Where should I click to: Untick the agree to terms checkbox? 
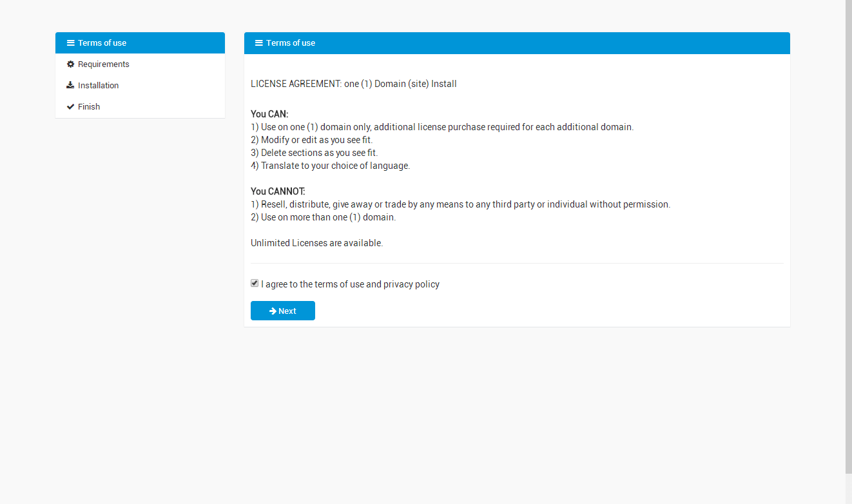coord(255,284)
